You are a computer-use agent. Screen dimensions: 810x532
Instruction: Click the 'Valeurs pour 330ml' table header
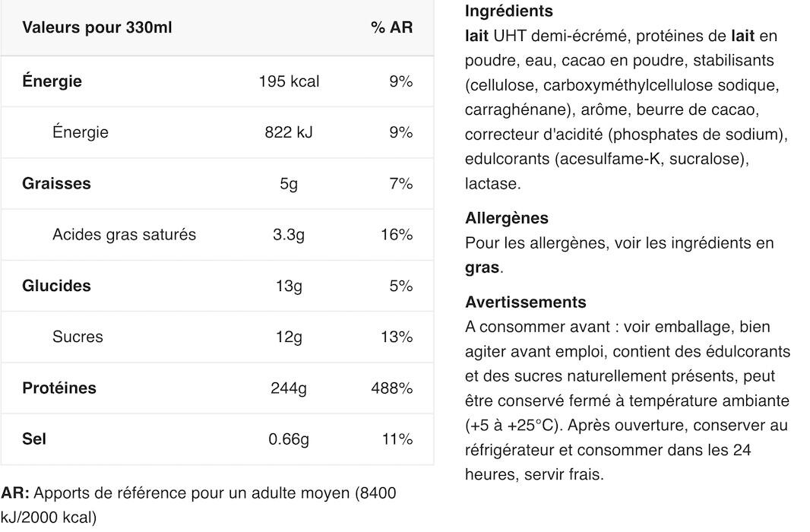click(x=97, y=27)
